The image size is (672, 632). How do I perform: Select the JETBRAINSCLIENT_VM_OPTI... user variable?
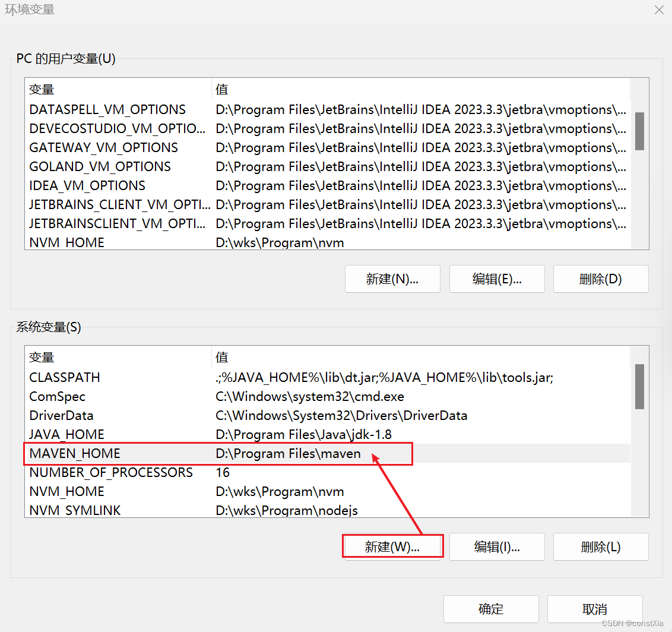coord(328,223)
